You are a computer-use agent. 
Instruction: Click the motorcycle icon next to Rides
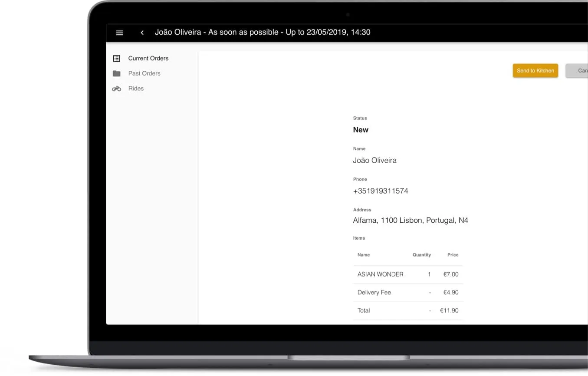(116, 88)
